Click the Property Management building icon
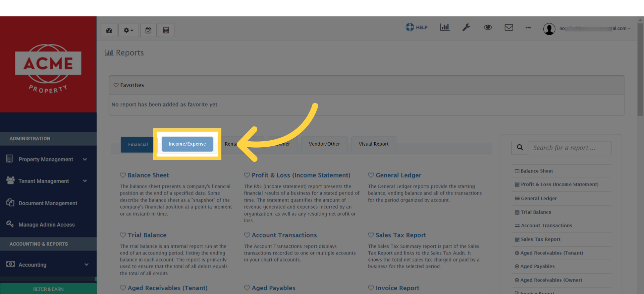Image resolution: width=644 pixels, height=294 pixels. (9, 159)
